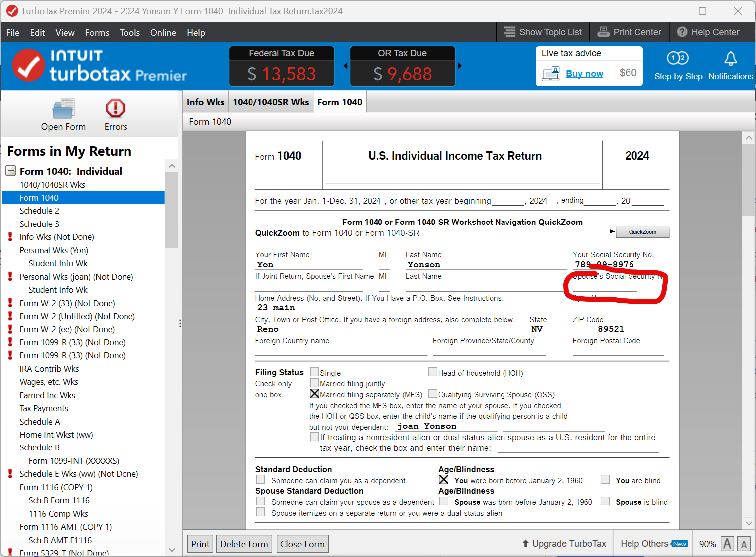This screenshot has height=557, width=756.
Task: Open the Help Center
Action: [708, 32]
